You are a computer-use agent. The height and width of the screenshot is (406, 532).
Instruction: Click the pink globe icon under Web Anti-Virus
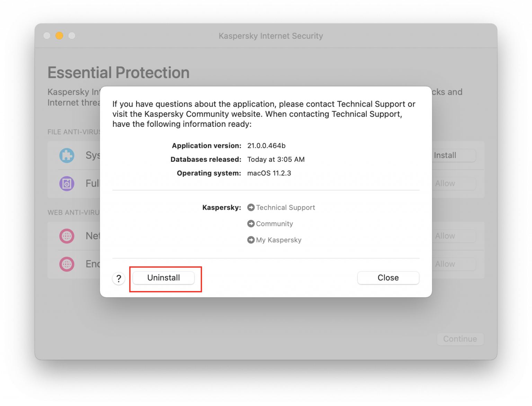click(x=66, y=236)
